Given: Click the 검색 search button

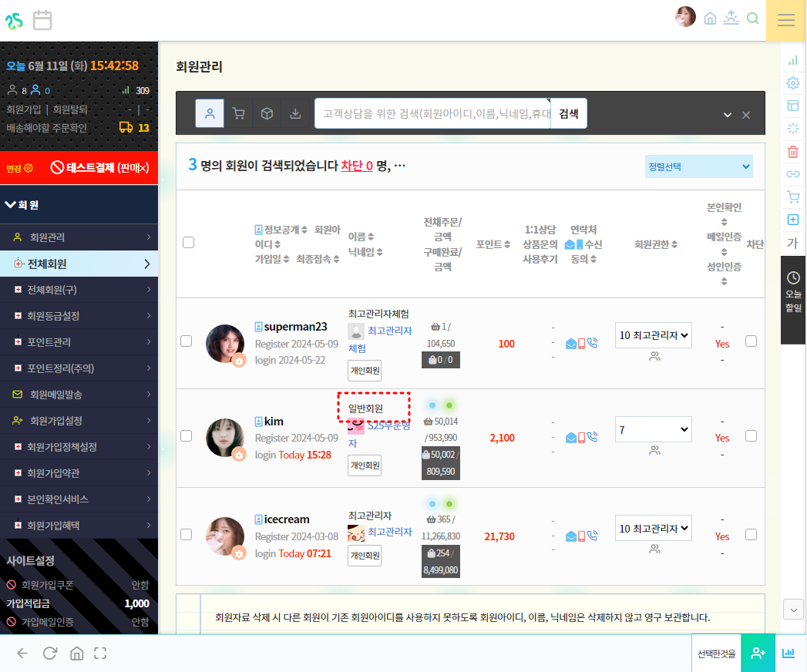Looking at the screenshot, I should click(x=569, y=113).
